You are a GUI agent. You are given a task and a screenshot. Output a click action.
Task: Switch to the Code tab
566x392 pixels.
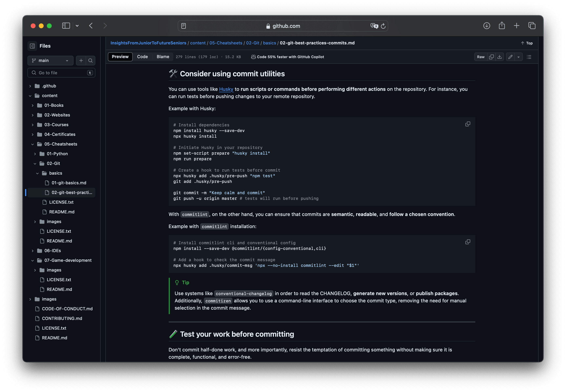tap(142, 56)
